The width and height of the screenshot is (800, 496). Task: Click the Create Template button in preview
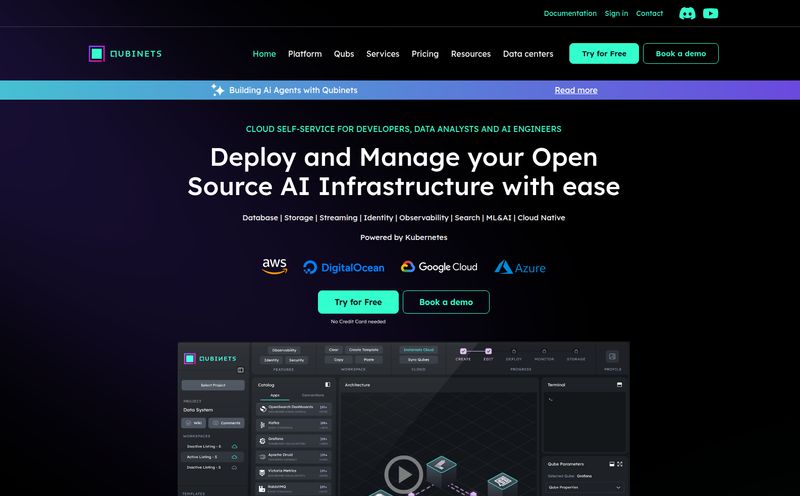364,350
